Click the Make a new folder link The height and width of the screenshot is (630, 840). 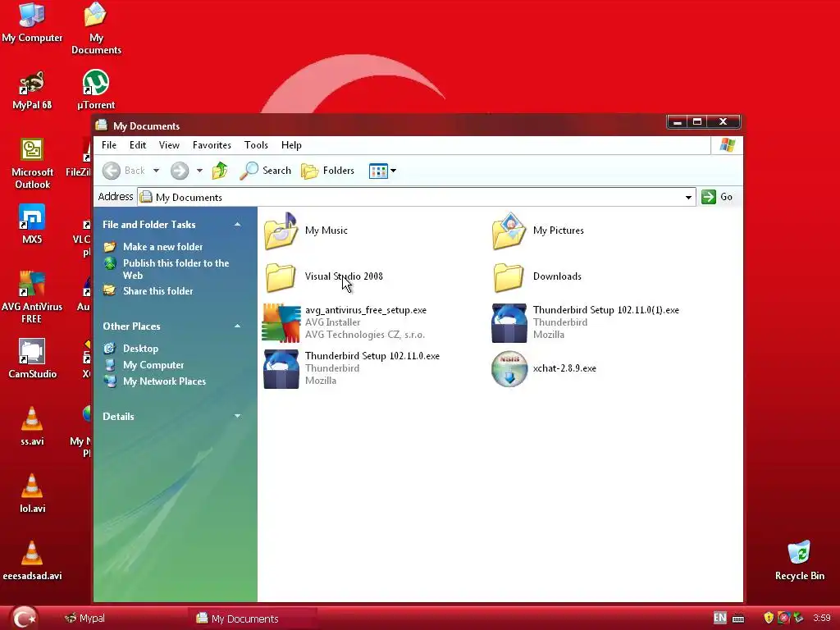[x=163, y=247]
